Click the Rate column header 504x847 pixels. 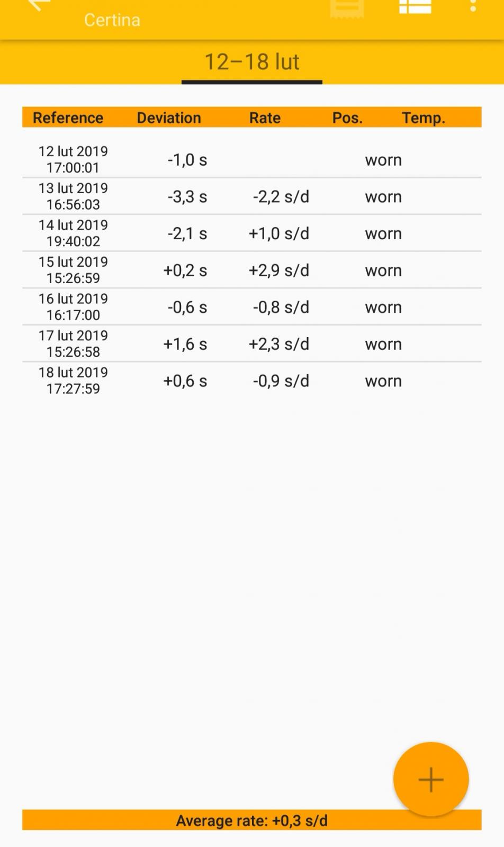[x=265, y=118]
